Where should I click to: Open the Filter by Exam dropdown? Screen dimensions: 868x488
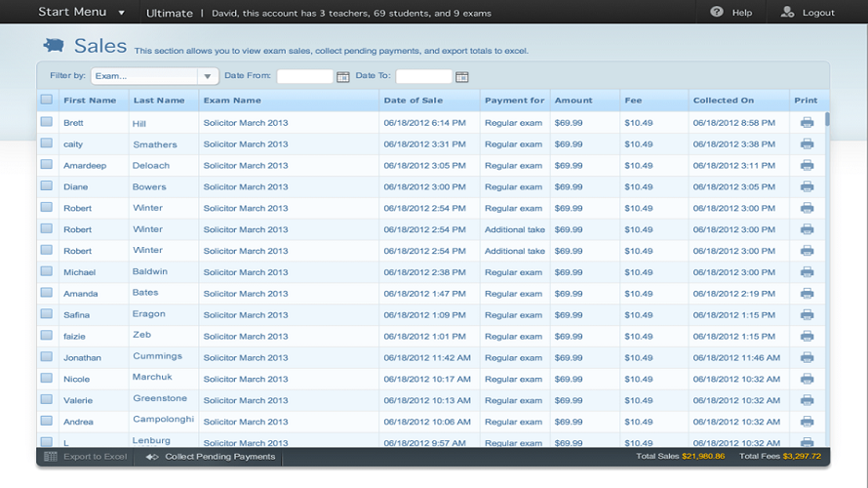(154, 76)
